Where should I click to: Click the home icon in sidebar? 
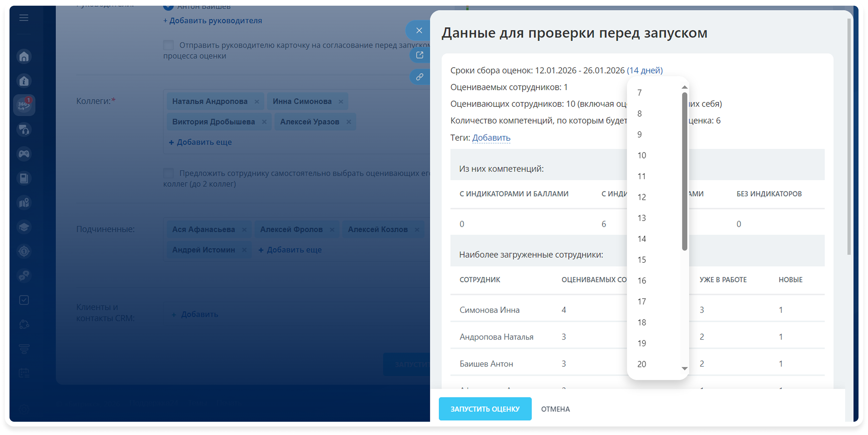(x=24, y=57)
